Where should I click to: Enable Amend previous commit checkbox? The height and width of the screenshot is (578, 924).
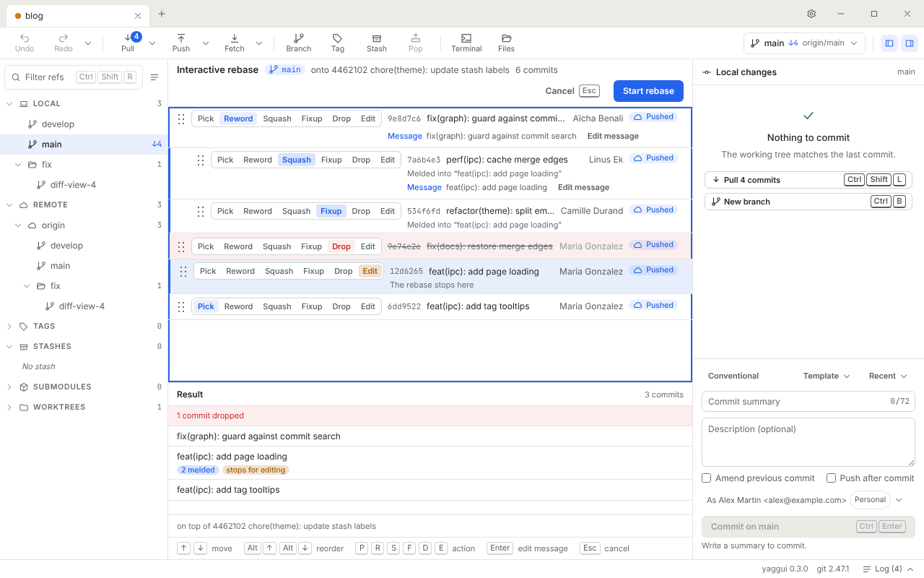pos(707,478)
